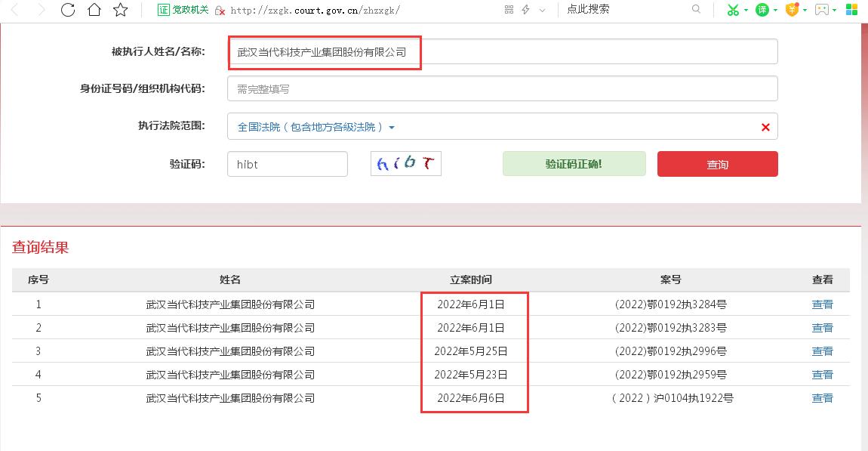This screenshot has width=868, height=451.
Task: Open the gamepad games icon
Action: pyautogui.click(x=821, y=9)
